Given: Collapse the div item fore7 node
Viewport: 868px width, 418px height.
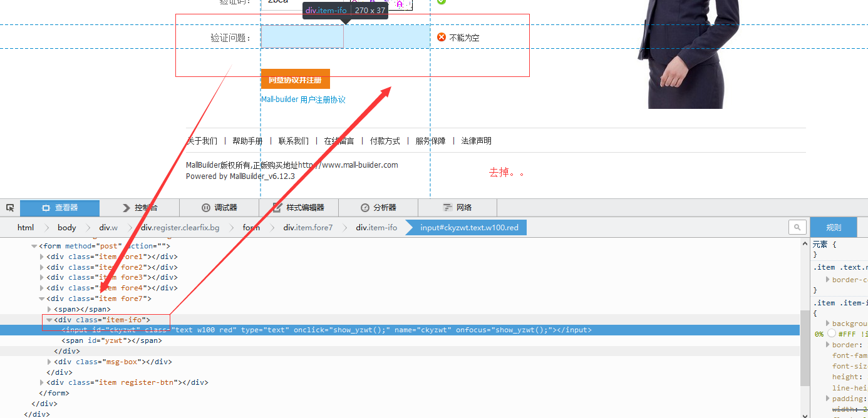Looking at the screenshot, I should click(42, 298).
